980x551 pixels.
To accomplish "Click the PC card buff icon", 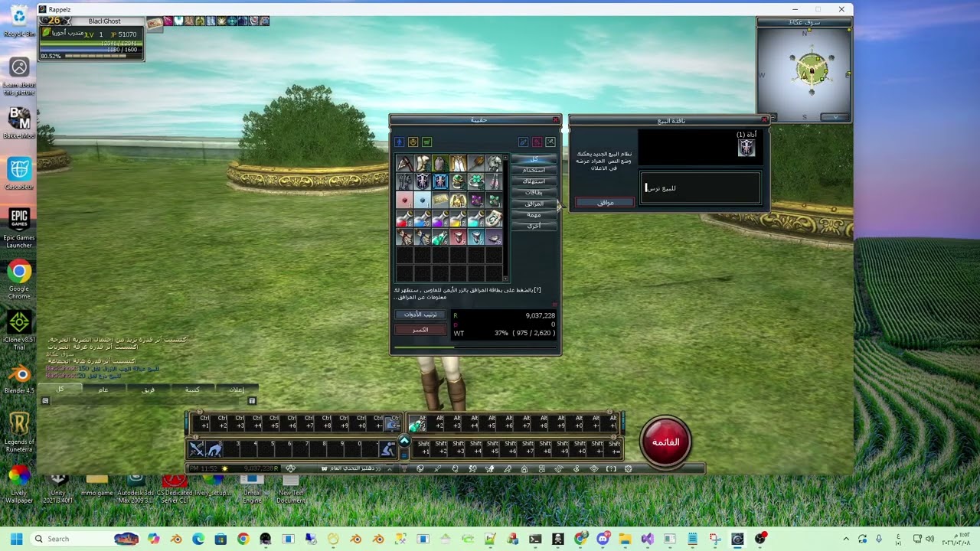I will (155, 23).
